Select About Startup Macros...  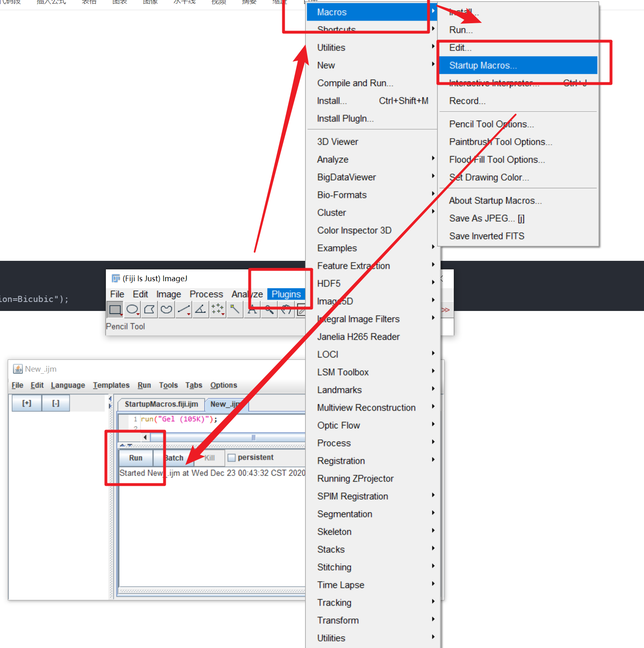518,201
